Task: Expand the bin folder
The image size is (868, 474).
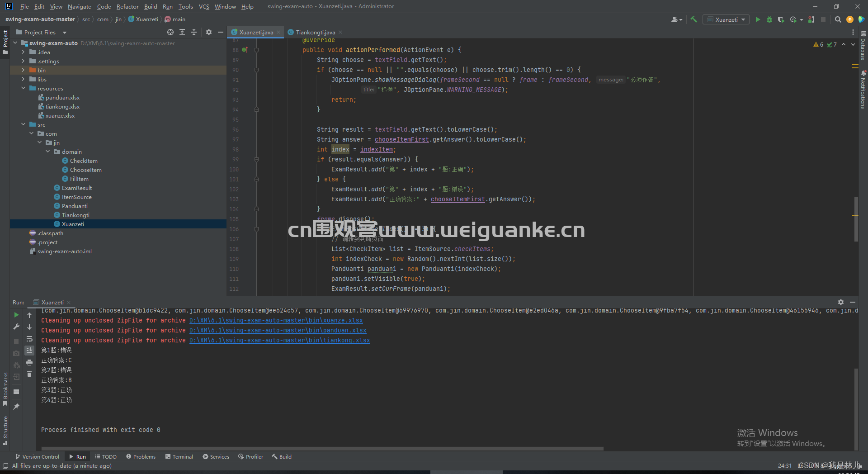Action: tap(23, 70)
